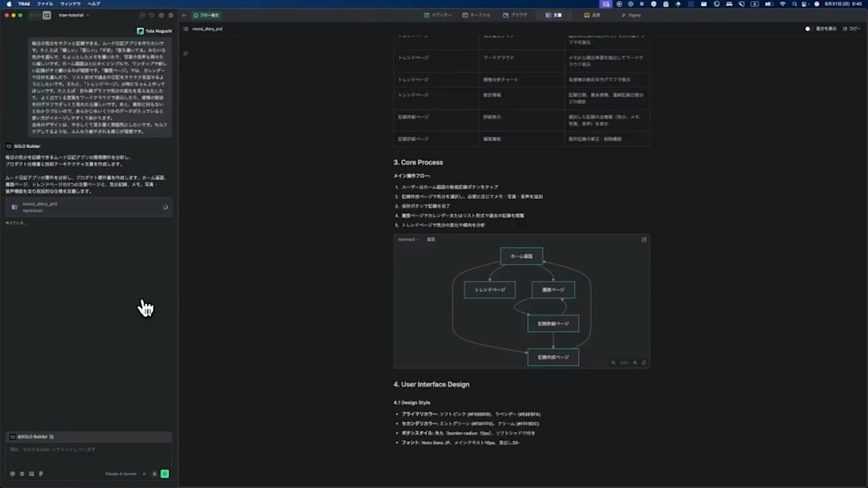Reset the mermaid diagram view
The height and width of the screenshot is (488, 868).
[644, 362]
